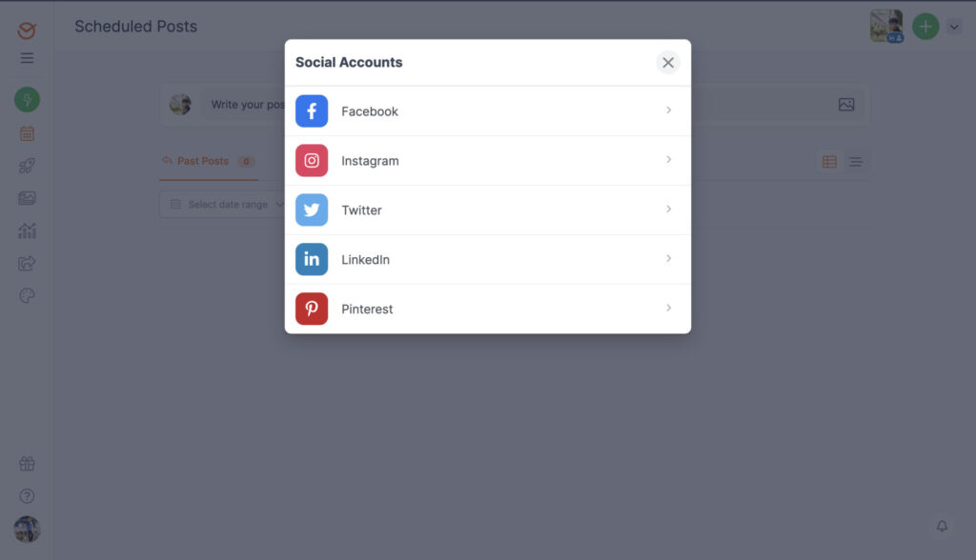The image size is (976, 560).
Task: Open the calendar icon in sidebar
Action: (27, 133)
